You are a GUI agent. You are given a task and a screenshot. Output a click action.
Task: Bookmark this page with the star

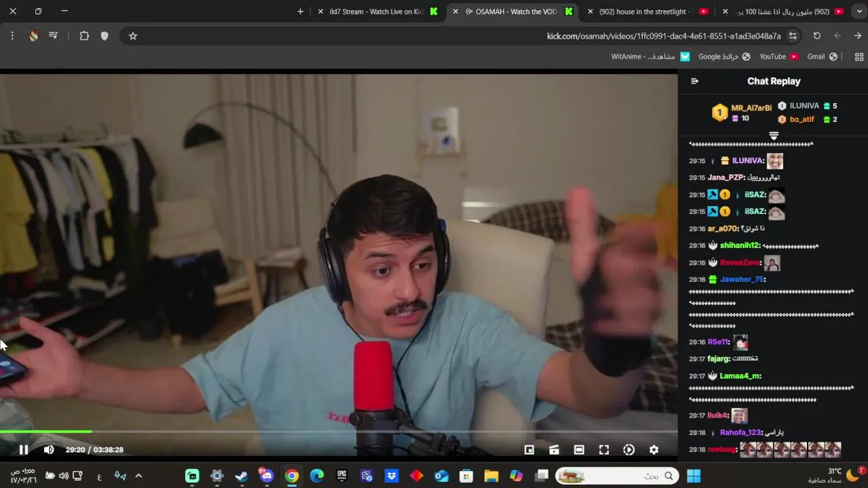click(133, 36)
